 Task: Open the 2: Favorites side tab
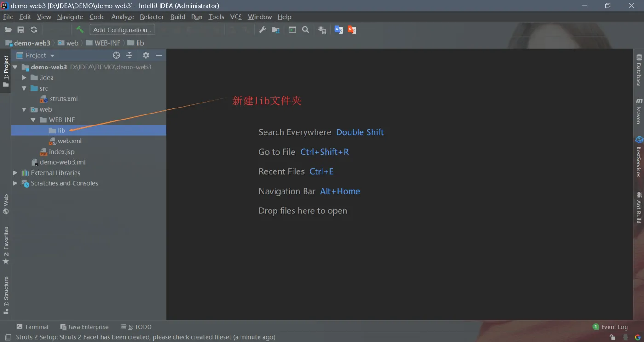[6, 245]
